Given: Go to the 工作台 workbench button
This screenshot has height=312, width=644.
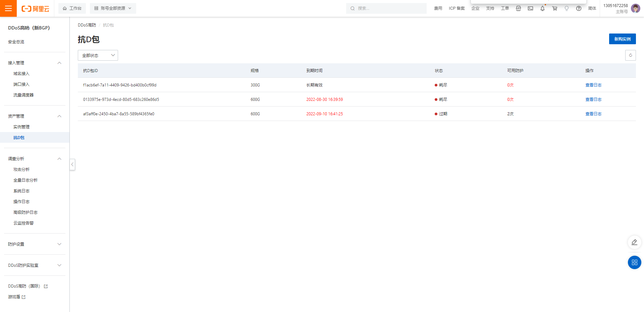Looking at the screenshot, I should pyautogui.click(x=72, y=8).
